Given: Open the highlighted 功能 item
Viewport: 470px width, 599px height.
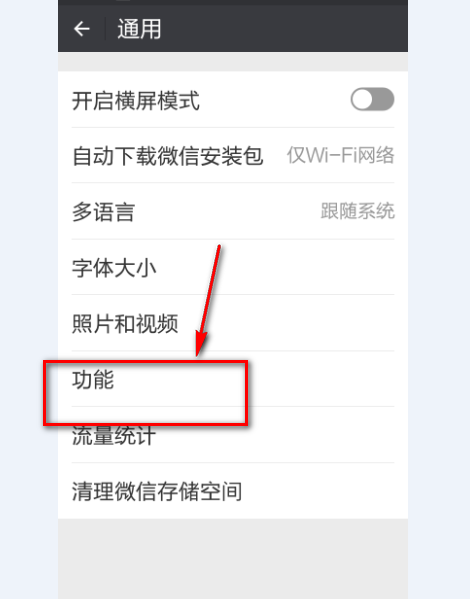Looking at the screenshot, I should (x=233, y=379).
